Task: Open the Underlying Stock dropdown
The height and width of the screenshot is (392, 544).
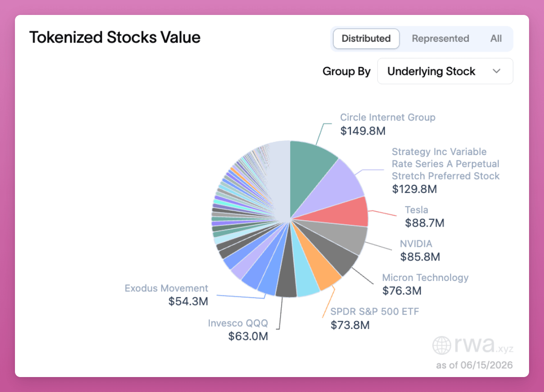Action: click(445, 71)
